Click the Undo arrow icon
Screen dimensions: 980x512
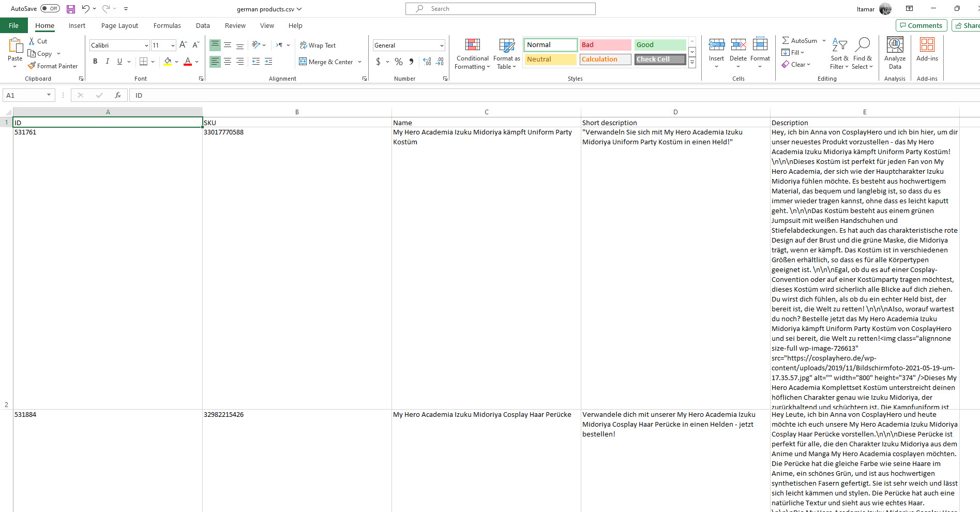click(x=85, y=9)
